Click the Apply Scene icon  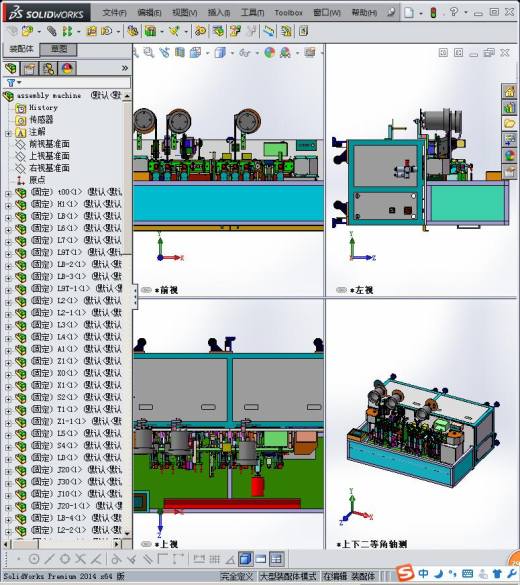point(285,53)
